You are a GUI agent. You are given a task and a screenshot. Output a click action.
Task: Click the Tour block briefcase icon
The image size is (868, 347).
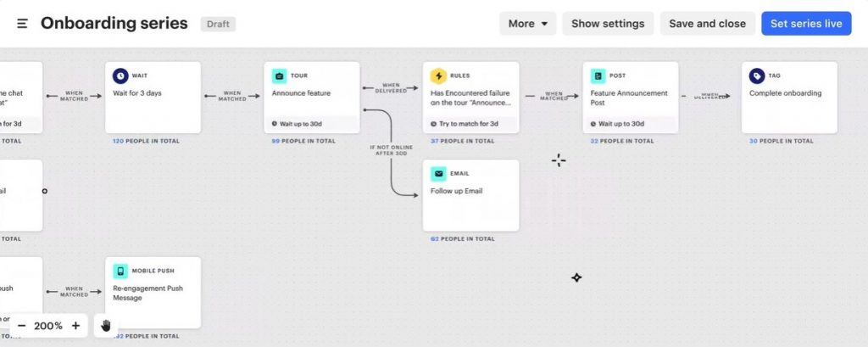click(x=280, y=76)
